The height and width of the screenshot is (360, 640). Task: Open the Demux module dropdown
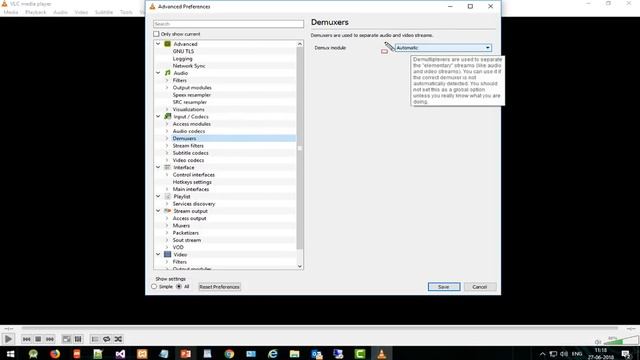coord(443,48)
